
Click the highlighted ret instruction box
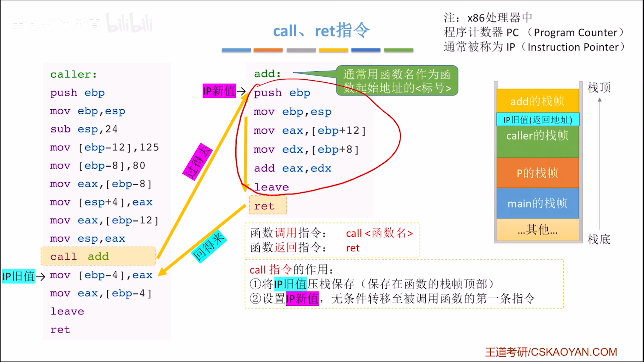(268, 205)
